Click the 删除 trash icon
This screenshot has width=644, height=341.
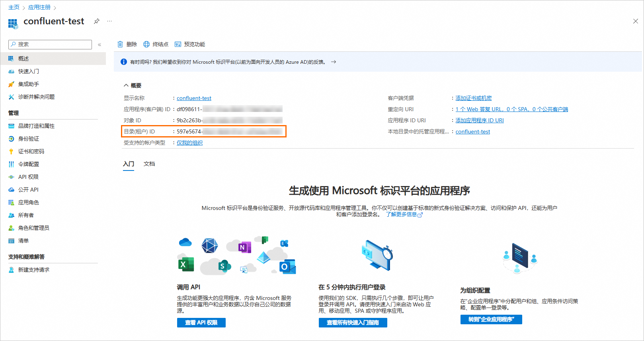coord(120,44)
